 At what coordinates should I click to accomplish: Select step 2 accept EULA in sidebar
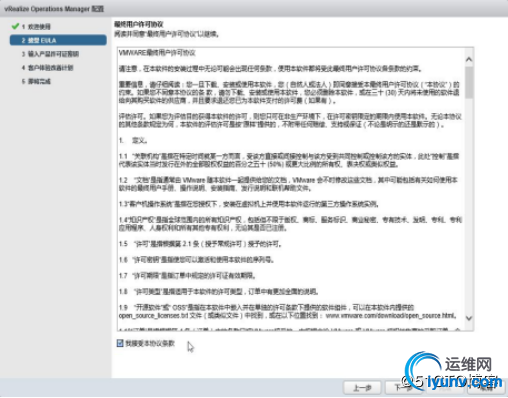58,40
